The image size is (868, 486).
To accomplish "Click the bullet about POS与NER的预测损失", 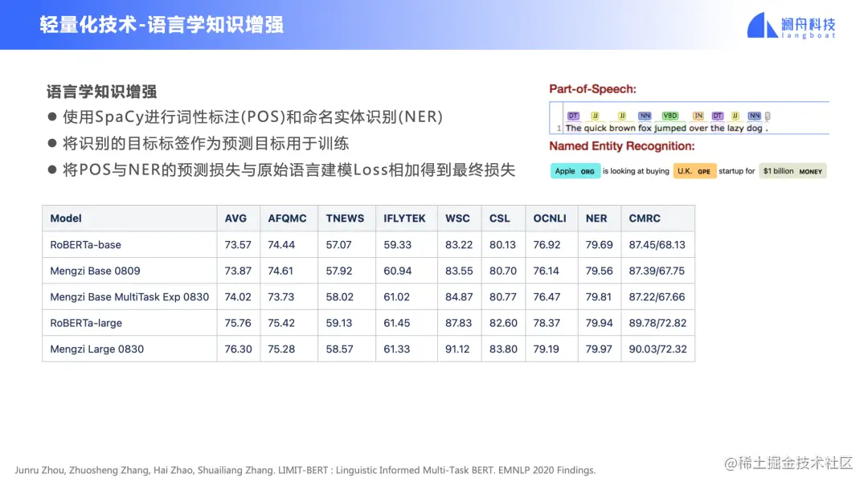I will 282,169.
